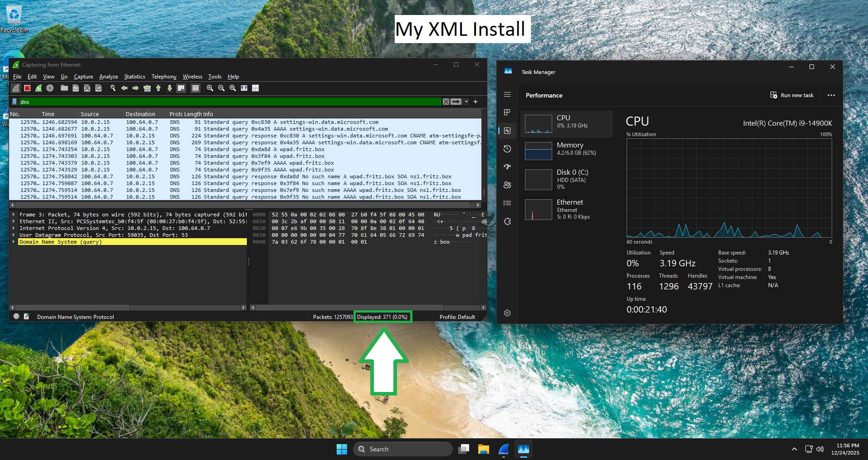The height and width of the screenshot is (460, 868).
Task: Toggle auto-scroll during live capture
Action: coord(181,88)
